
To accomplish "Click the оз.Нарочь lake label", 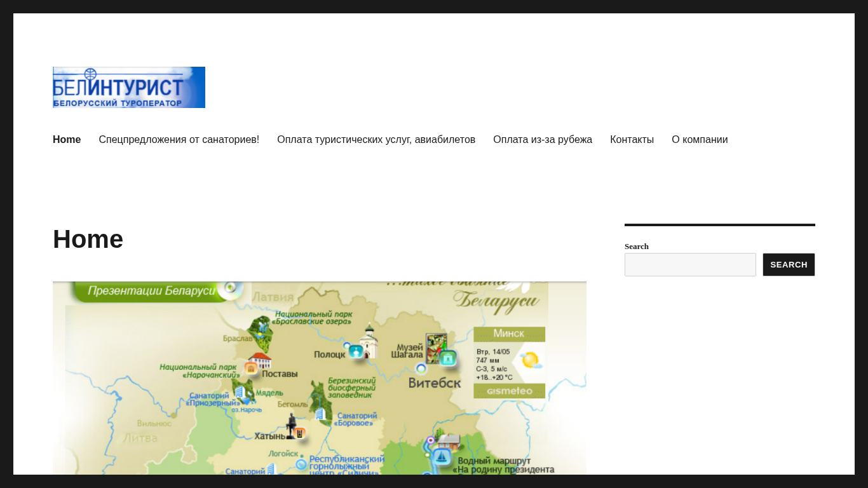I will tap(247, 410).
